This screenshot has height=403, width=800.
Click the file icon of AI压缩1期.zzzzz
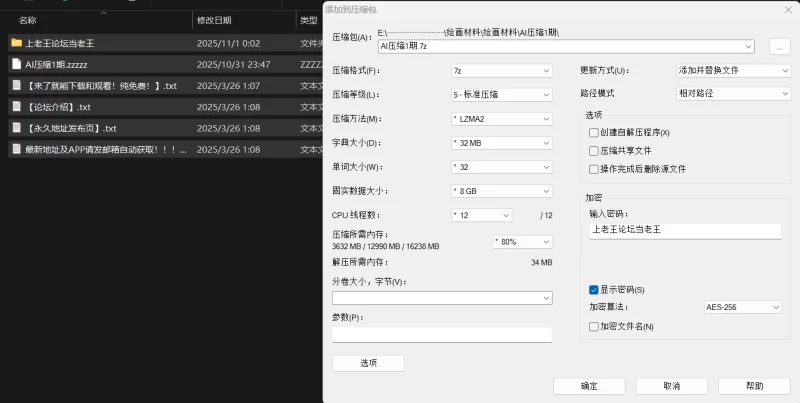17,64
